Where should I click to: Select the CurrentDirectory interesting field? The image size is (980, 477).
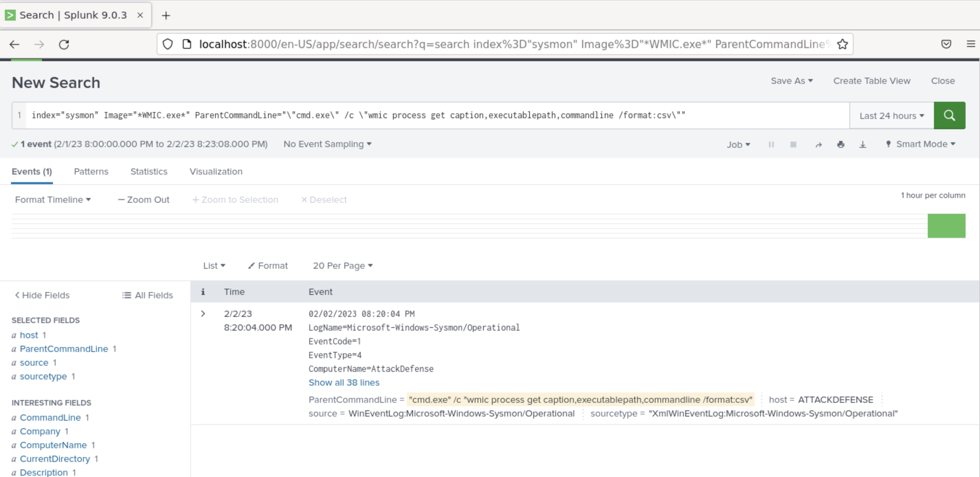[x=55, y=459]
